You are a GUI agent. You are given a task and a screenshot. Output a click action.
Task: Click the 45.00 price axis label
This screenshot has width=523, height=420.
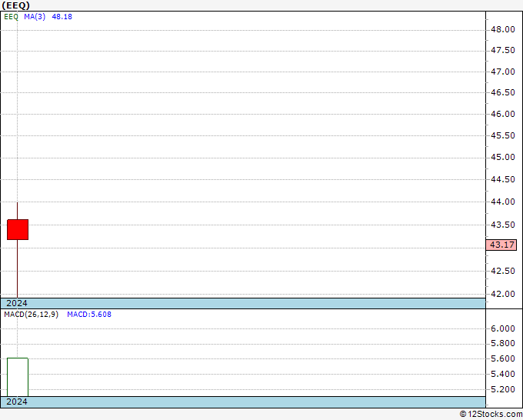click(503, 158)
